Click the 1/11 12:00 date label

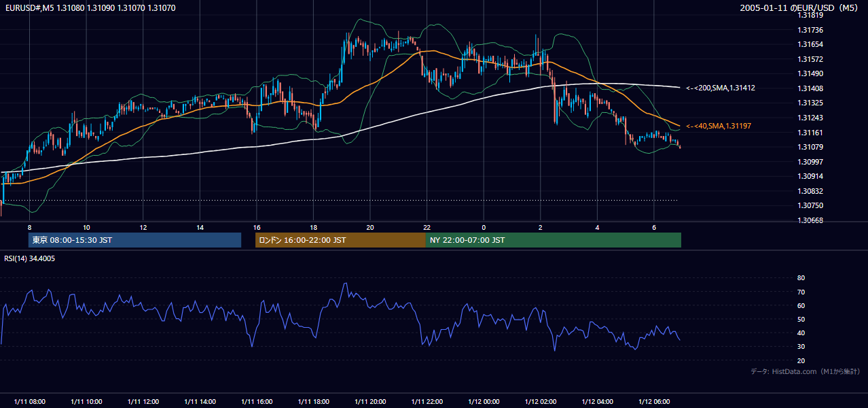pyautogui.click(x=143, y=402)
